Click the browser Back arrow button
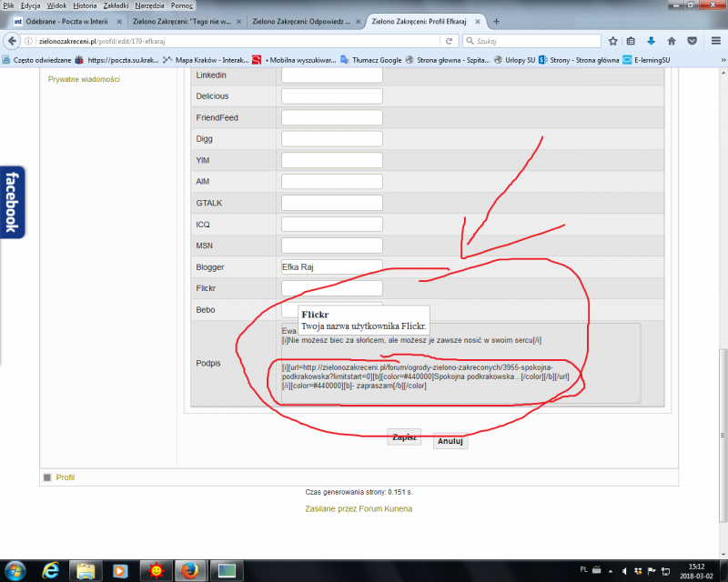The width and height of the screenshot is (728, 582). coord(12,41)
